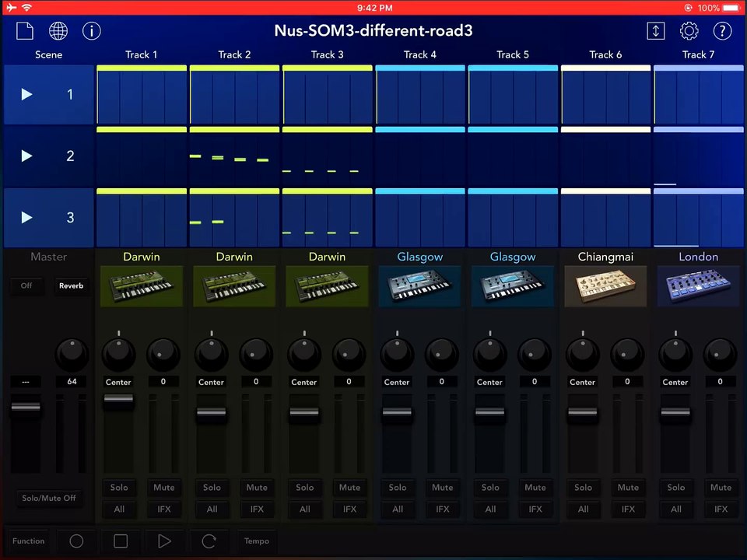Open the Tempo settings
Screen dimensions: 747x560
(x=257, y=541)
